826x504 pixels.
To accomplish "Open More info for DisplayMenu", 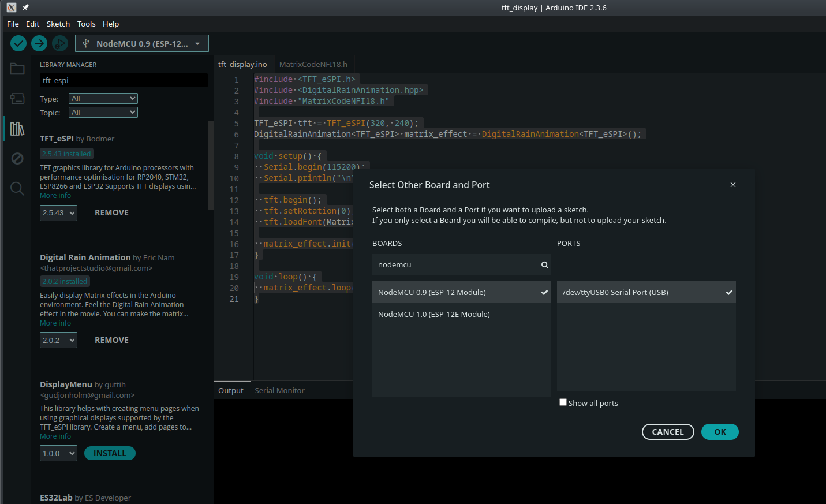I will 55,436.
